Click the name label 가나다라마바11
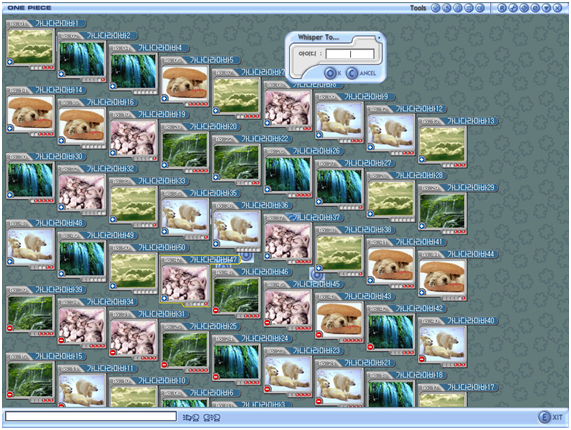571x430 pixels. point(110,368)
